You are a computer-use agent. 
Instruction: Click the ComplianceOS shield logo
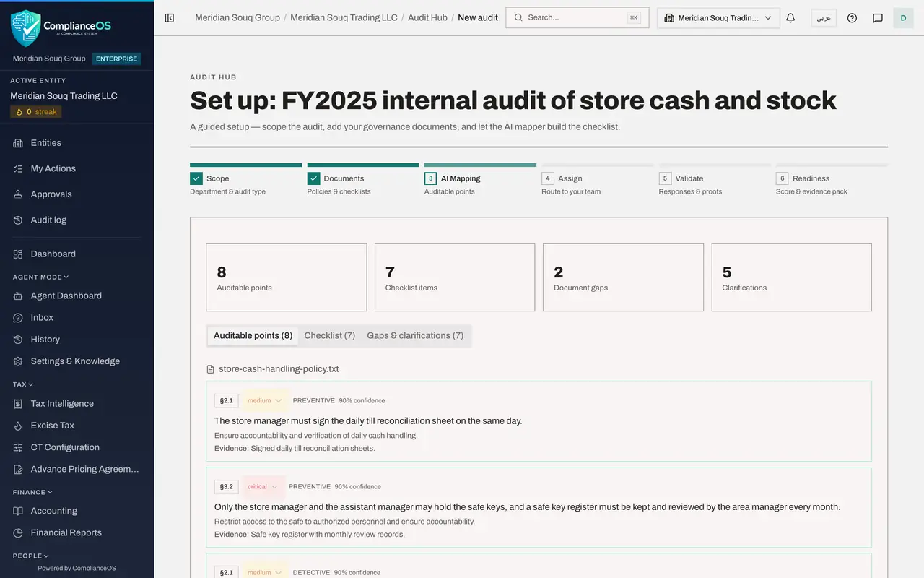[x=26, y=28]
